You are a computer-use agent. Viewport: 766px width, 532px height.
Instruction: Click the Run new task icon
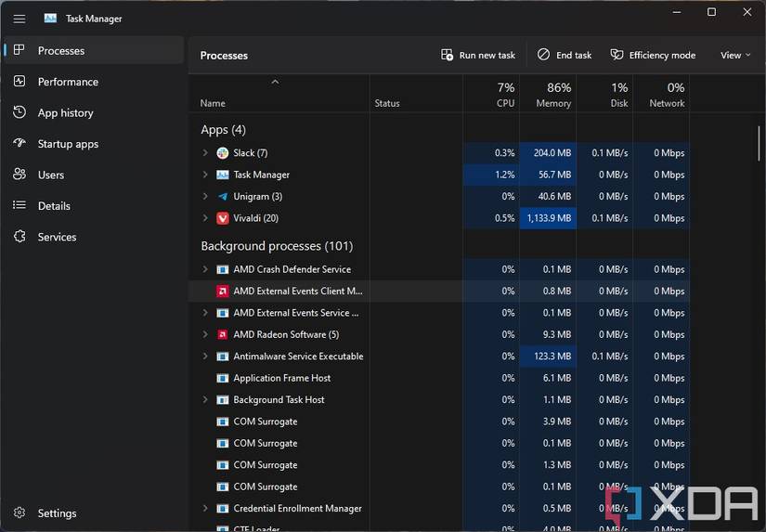pyautogui.click(x=447, y=55)
